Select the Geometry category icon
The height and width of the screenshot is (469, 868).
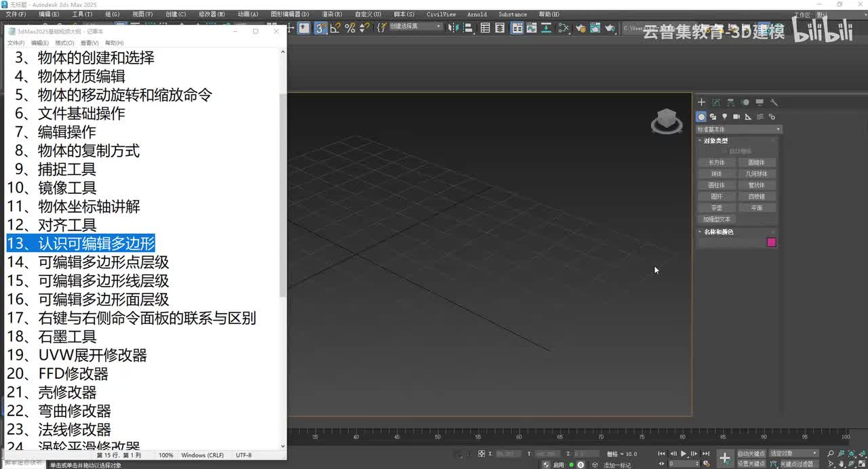point(702,117)
